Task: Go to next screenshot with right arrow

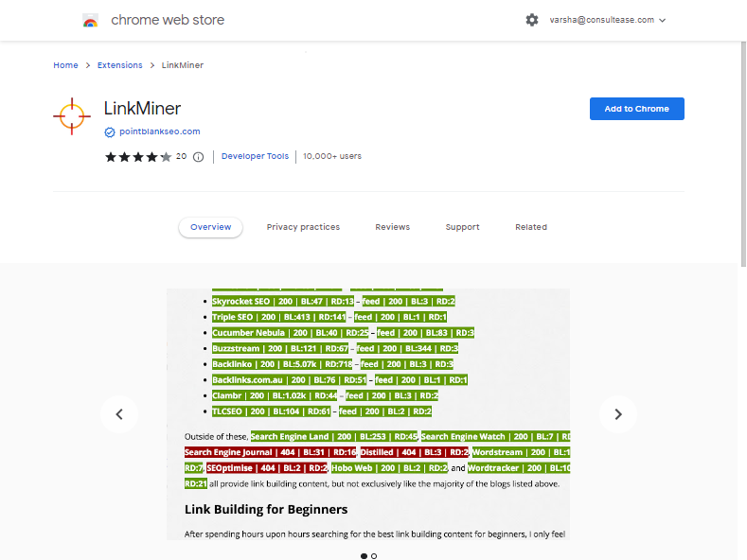Action: pyautogui.click(x=618, y=414)
